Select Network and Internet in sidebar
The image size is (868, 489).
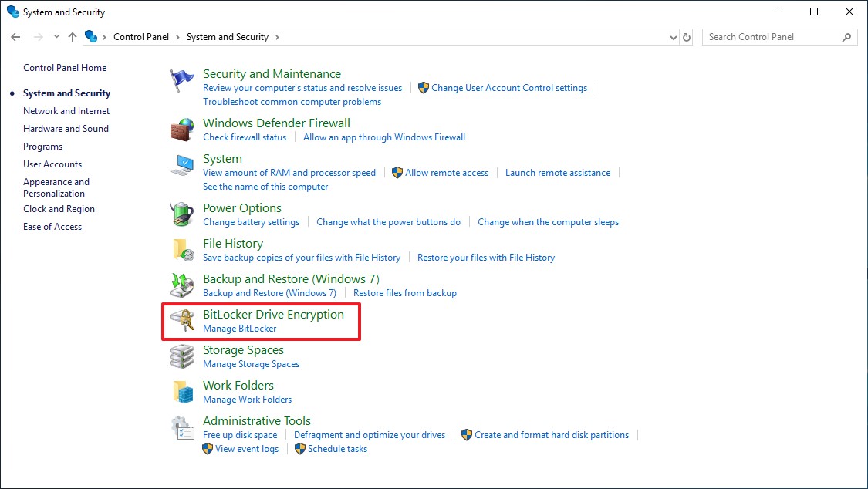click(66, 111)
